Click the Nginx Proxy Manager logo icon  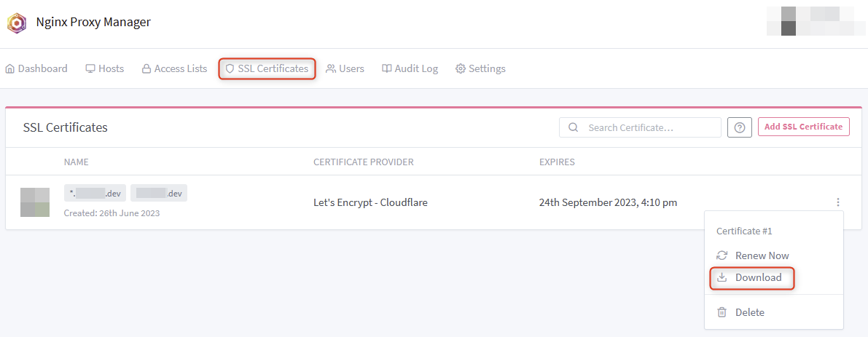coord(17,23)
